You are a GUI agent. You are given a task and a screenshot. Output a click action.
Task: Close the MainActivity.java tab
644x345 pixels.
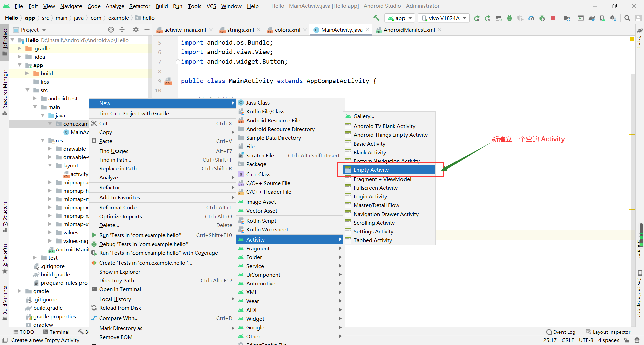pos(368,30)
